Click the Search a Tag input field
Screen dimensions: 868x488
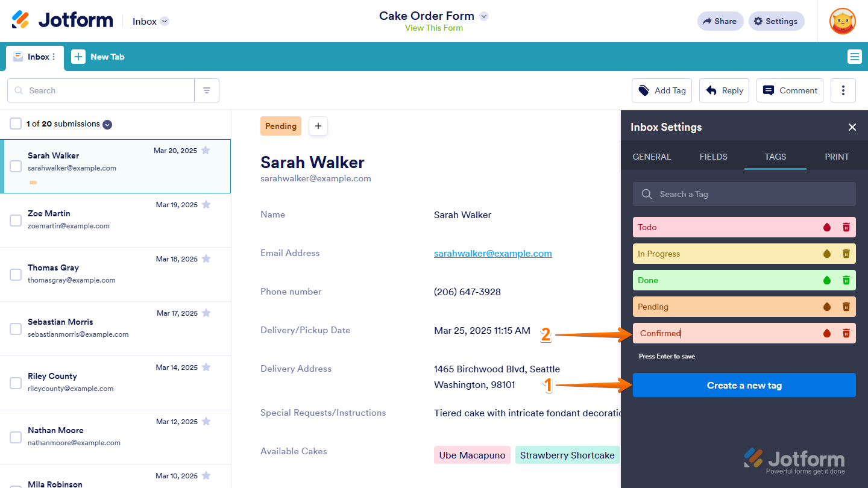pos(744,193)
